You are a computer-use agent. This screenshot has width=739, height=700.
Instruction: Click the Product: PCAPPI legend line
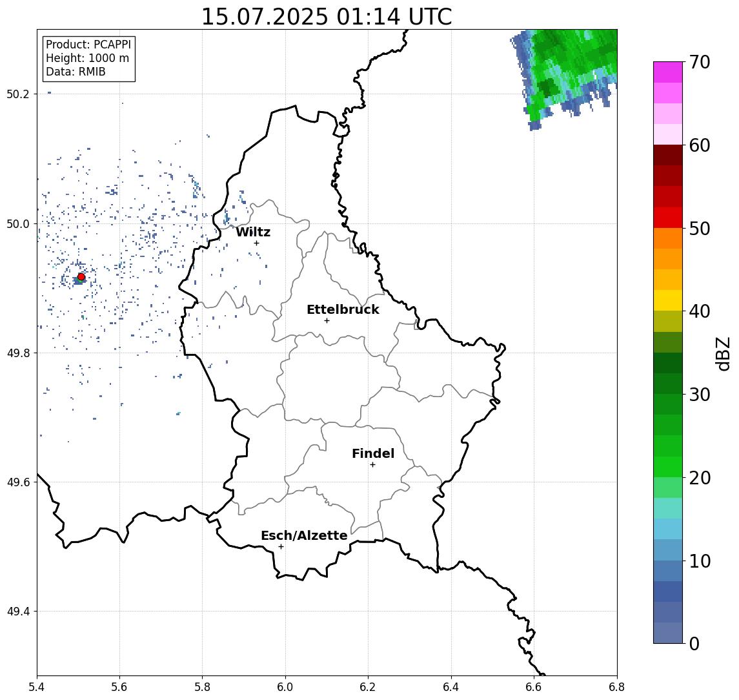pos(88,45)
